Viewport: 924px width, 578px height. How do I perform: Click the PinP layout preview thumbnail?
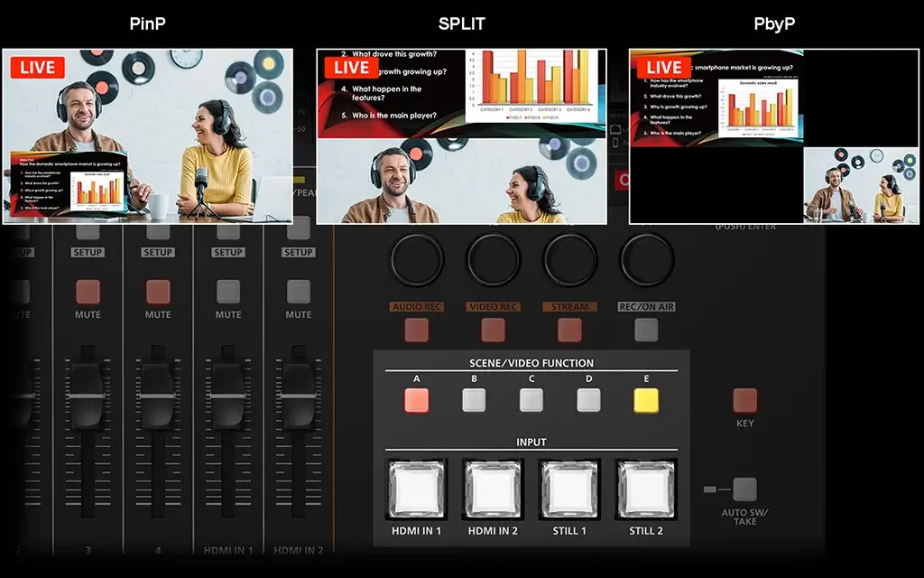pos(147,135)
